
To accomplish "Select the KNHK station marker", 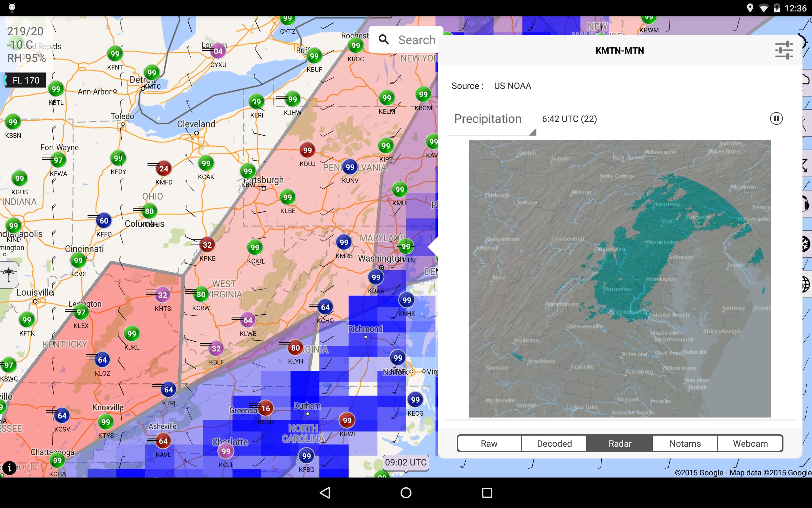I will pyautogui.click(x=407, y=300).
